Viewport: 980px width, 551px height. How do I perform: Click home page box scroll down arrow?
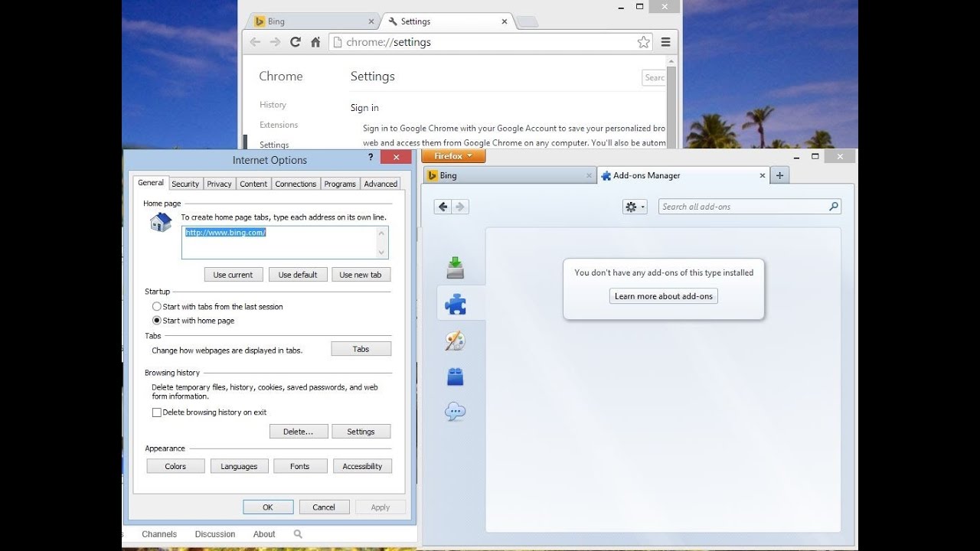tap(381, 253)
